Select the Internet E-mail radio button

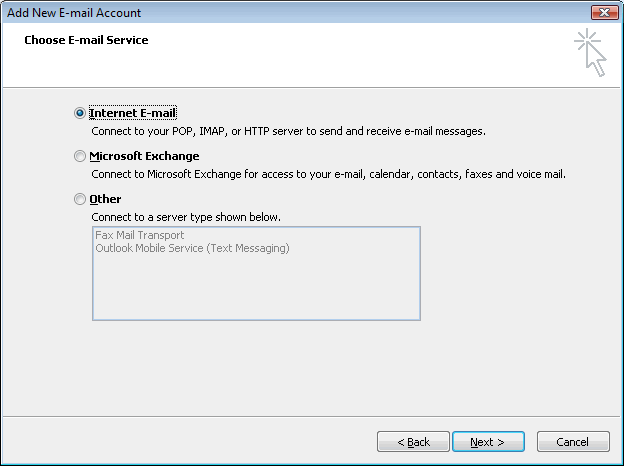(80, 114)
